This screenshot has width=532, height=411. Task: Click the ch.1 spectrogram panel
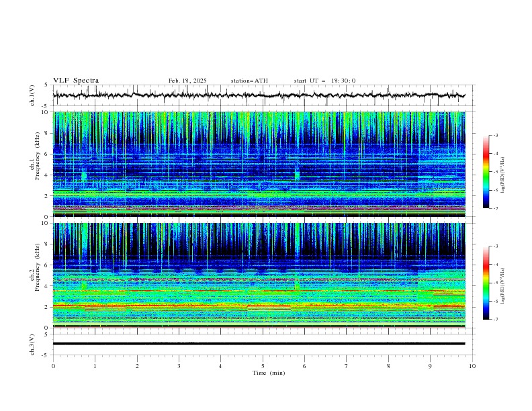coord(259,164)
